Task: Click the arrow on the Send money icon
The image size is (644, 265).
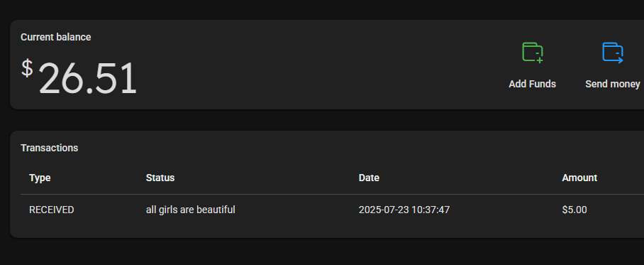Action: 619,60
